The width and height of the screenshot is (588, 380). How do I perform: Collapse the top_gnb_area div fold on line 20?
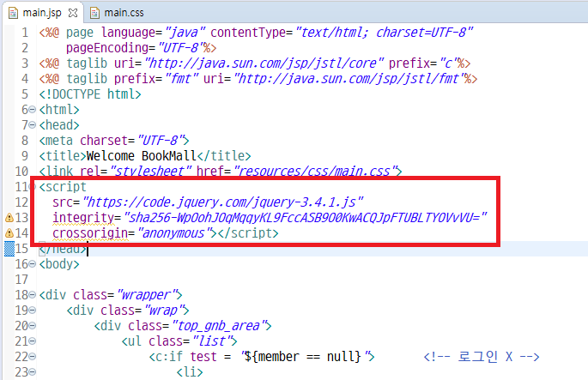click(33, 326)
